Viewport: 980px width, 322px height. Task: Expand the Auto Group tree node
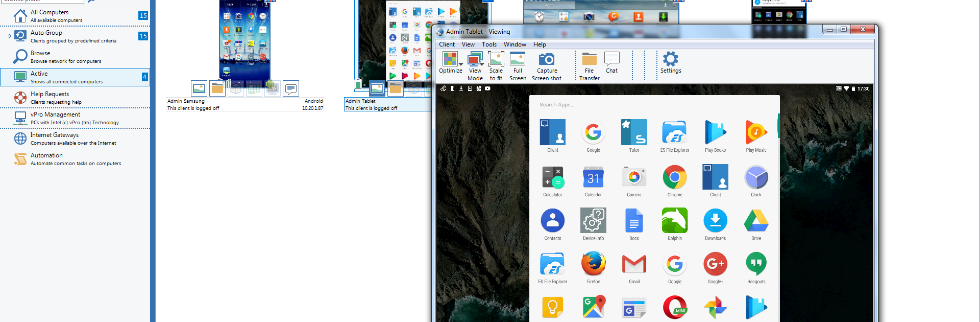[x=10, y=36]
